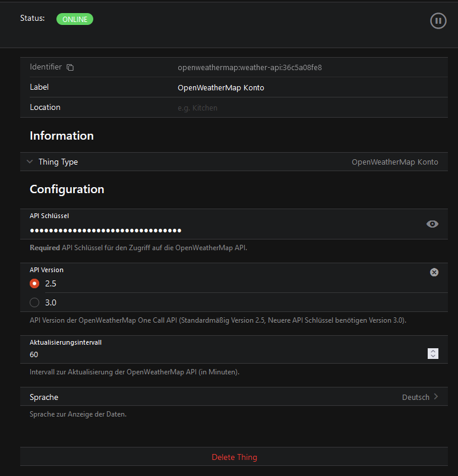The image size is (458, 476).
Task: Click the Sprache row label
Action: tap(44, 397)
